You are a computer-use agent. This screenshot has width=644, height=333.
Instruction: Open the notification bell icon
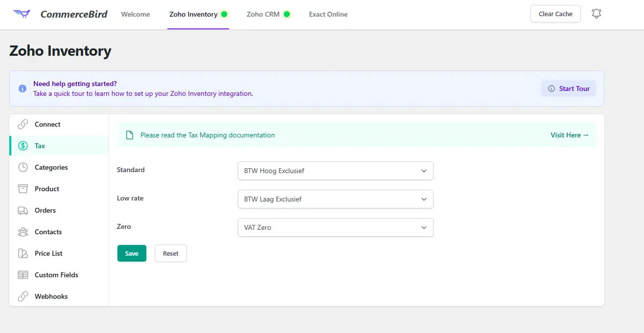(596, 13)
